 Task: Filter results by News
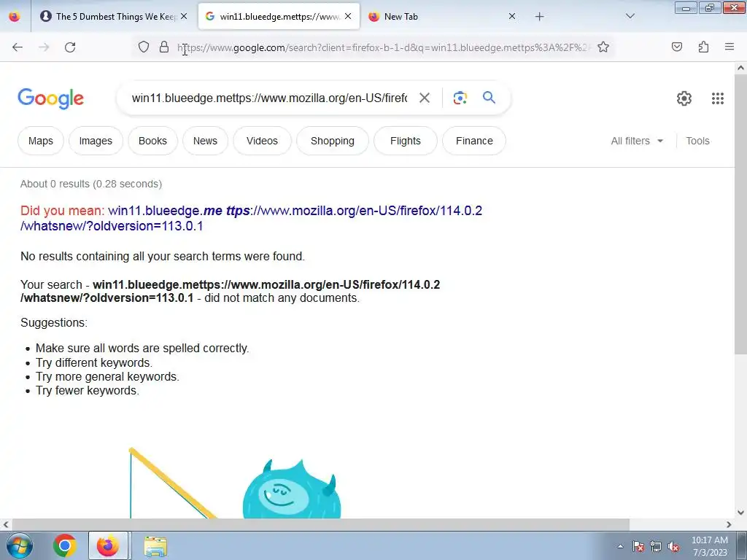(205, 141)
